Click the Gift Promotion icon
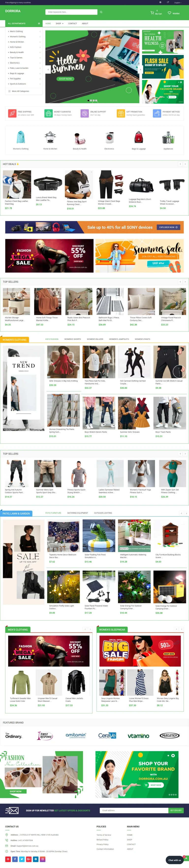 [x=121, y=113]
